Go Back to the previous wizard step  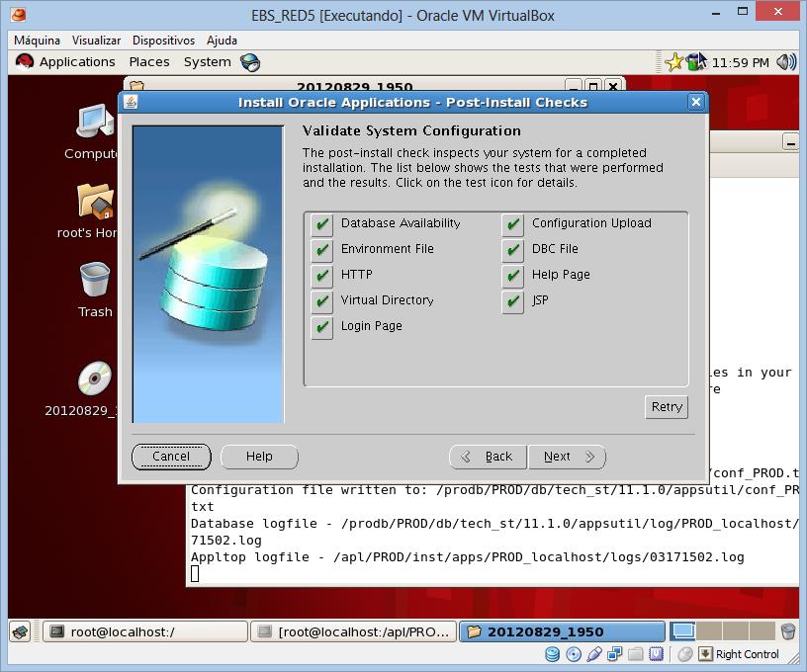(x=489, y=457)
